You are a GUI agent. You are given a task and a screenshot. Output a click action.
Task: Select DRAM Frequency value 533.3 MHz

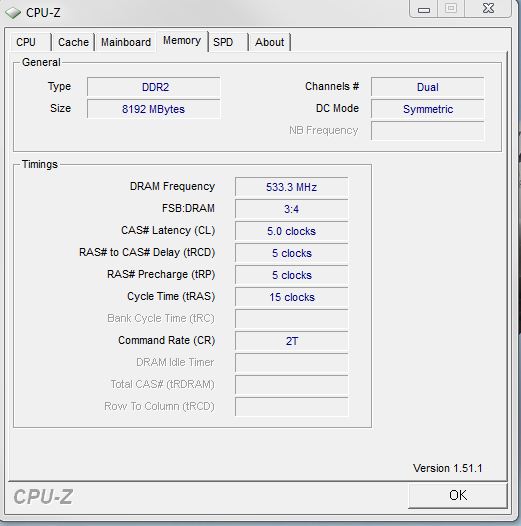pyautogui.click(x=291, y=187)
